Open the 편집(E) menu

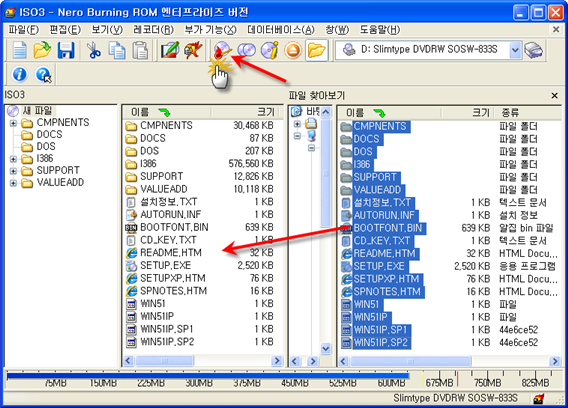(65, 30)
